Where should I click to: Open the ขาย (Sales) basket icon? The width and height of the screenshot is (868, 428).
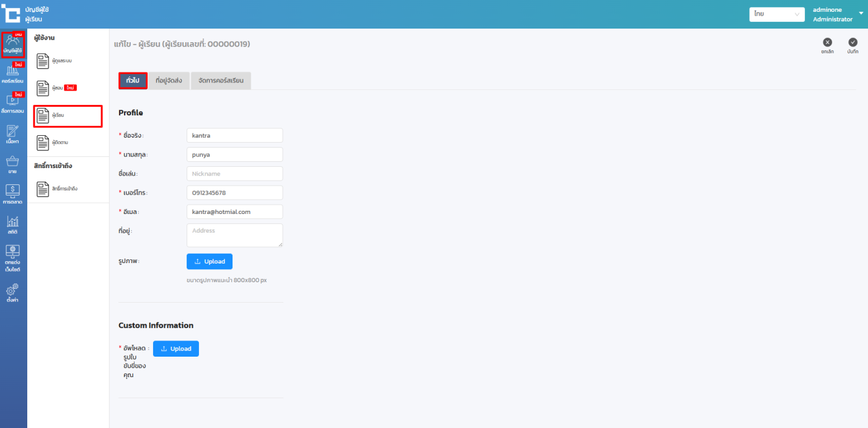(12, 164)
